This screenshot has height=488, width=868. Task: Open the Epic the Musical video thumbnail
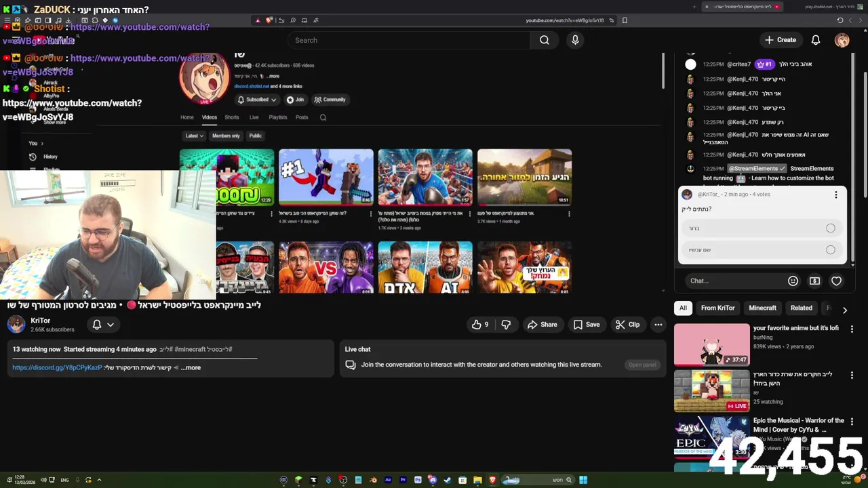[x=711, y=437]
